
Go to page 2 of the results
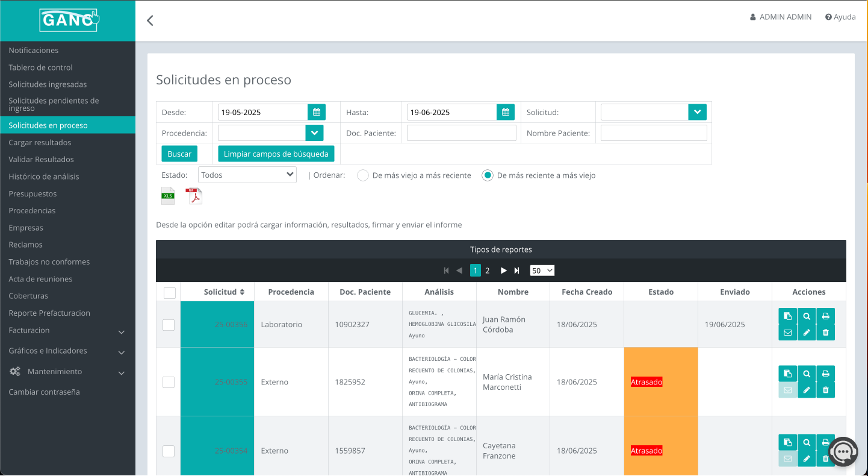tap(488, 270)
